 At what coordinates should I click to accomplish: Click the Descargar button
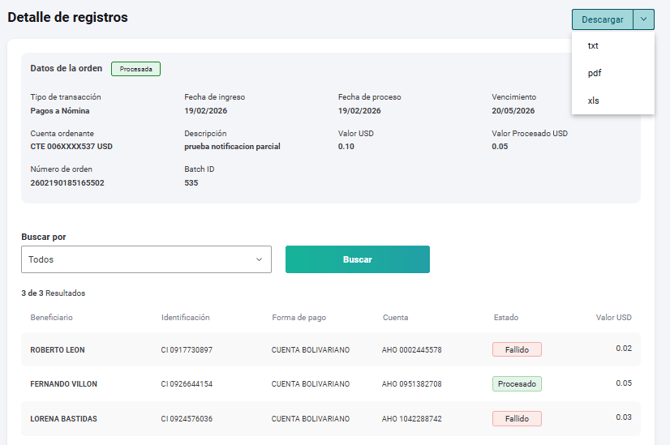tap(602, 20)
